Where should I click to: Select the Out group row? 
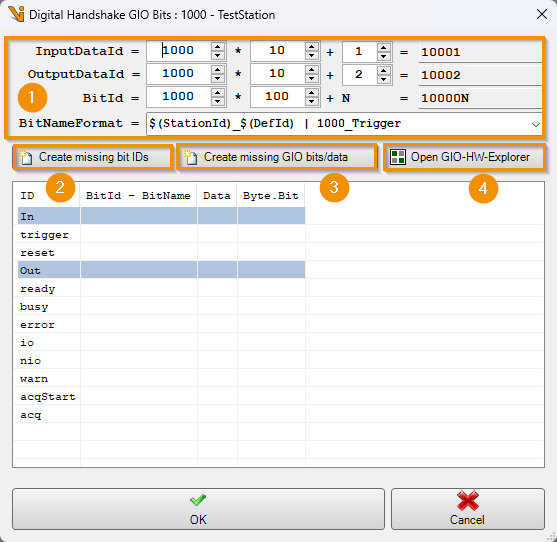point(161,270)
